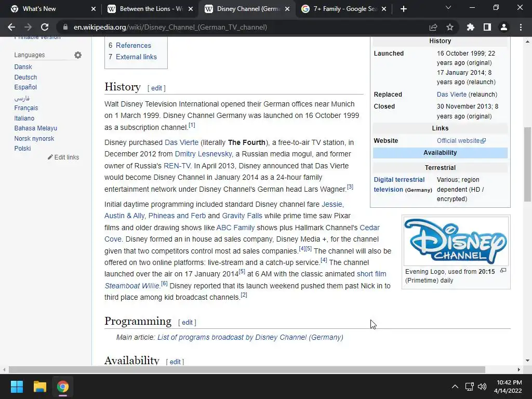The width and height of the screenshot is (532, 399).
Task: Bookmark this page with the star
Action: point(450,27)
